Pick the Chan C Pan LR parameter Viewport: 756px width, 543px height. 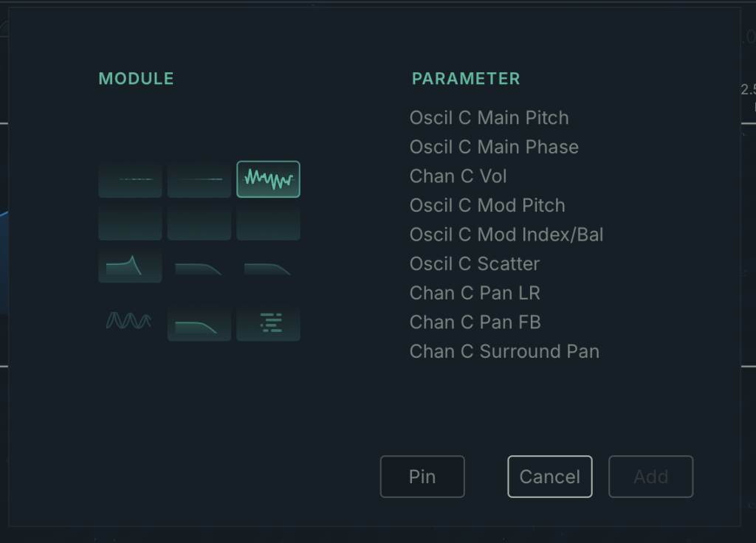[475, 293]
